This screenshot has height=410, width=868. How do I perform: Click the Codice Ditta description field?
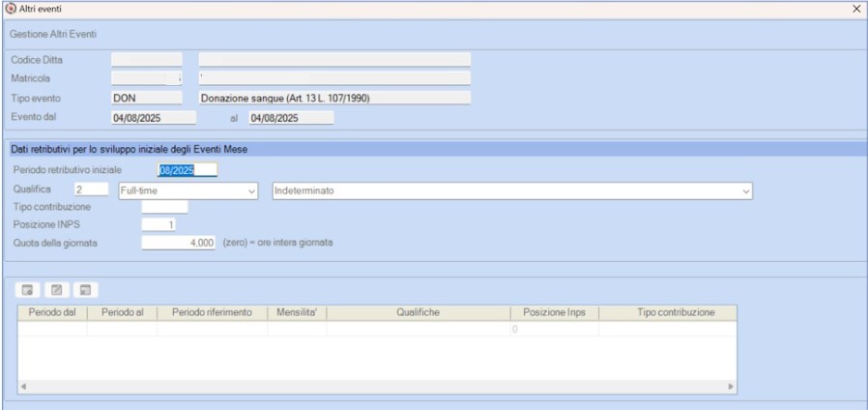pyautogui.click(x=334, y=59)
